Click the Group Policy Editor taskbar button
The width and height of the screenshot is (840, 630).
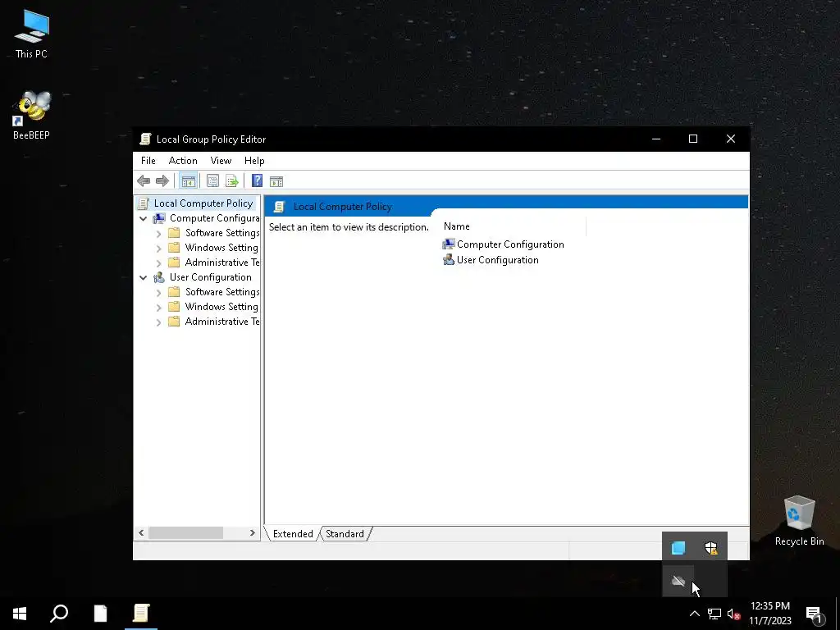point(141,614)
